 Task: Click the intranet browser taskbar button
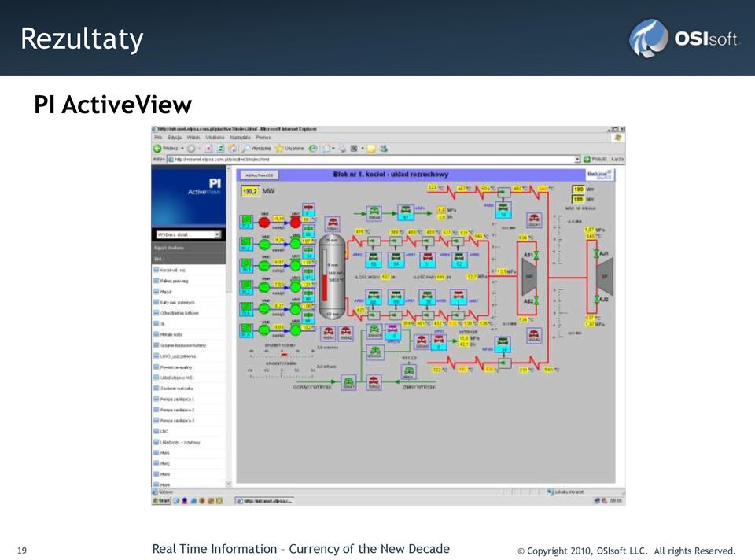[x=264, y=501]
